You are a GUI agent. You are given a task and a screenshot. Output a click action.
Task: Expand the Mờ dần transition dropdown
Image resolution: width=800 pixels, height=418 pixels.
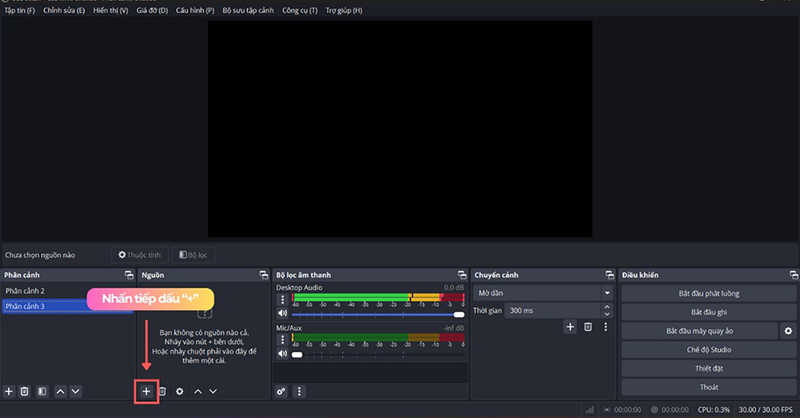(606, 293)
